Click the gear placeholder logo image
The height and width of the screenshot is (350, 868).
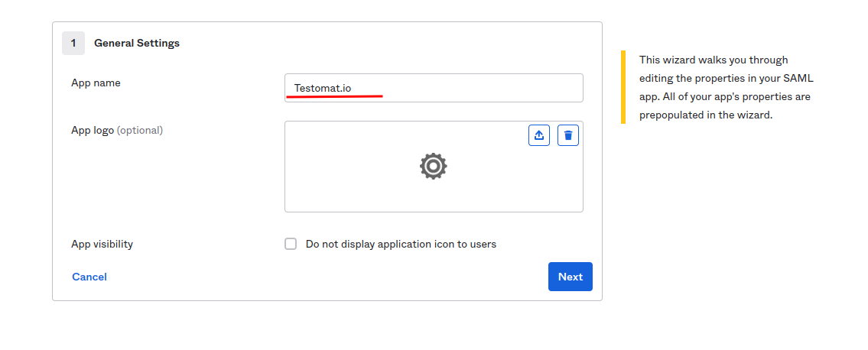[x=433, y=166]
